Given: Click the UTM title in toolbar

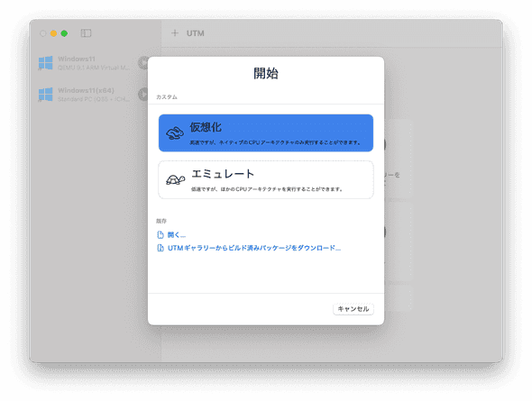Looking at the screenshot, I should (195, 33).
